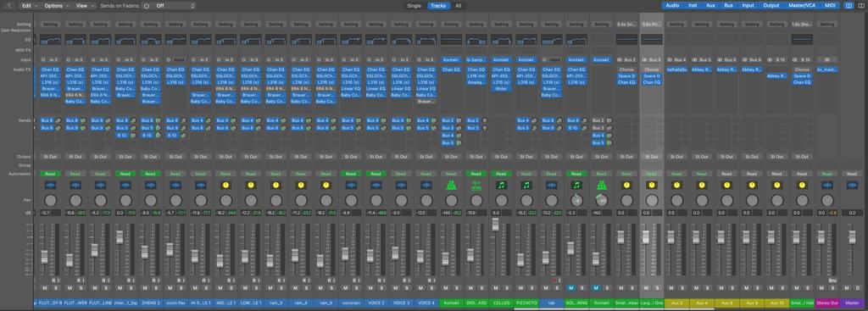Screen dimensions: 868x311
Task: Click the waveform icon on ZHENG 2 track
Action: coord(150,185)
